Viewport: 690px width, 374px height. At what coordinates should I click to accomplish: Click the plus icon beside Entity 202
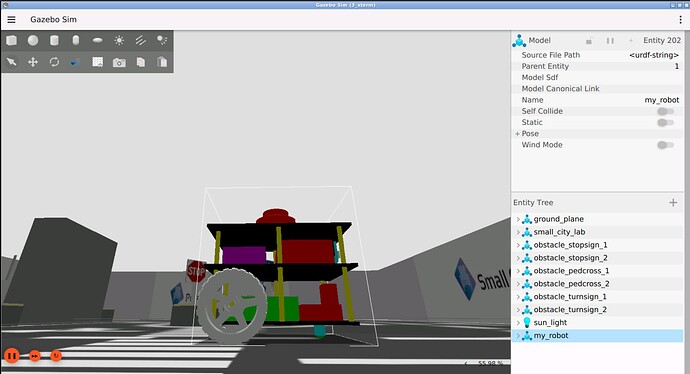tap(631, 40)
